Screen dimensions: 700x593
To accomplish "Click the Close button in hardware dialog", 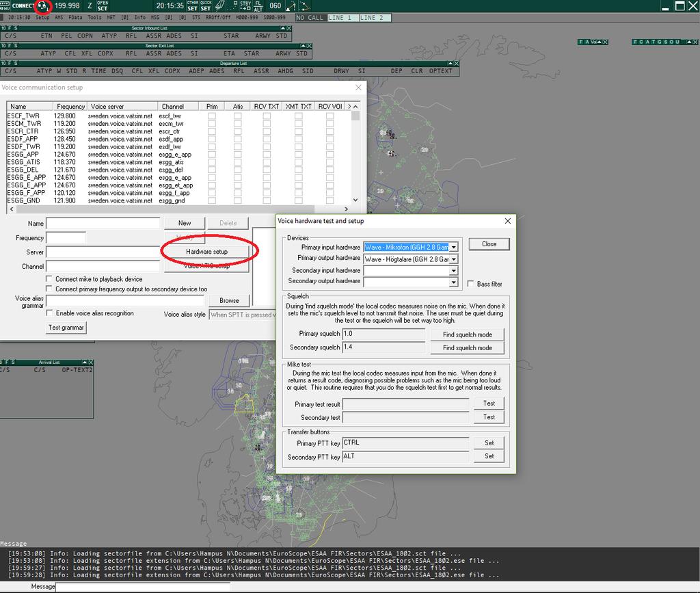I will coord(489,244).
